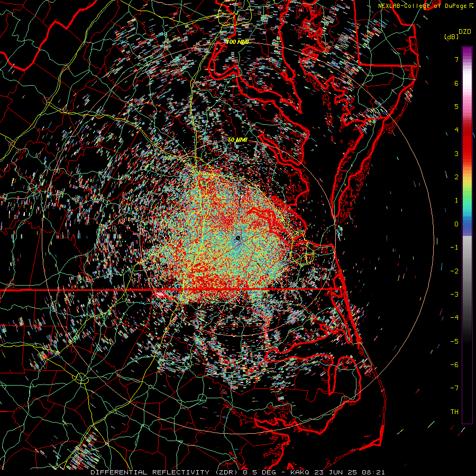The width and height of the screenshot is (476, 476).
Task: Click the "-6" value on the dB scale
Action: [x=454, y=365]
